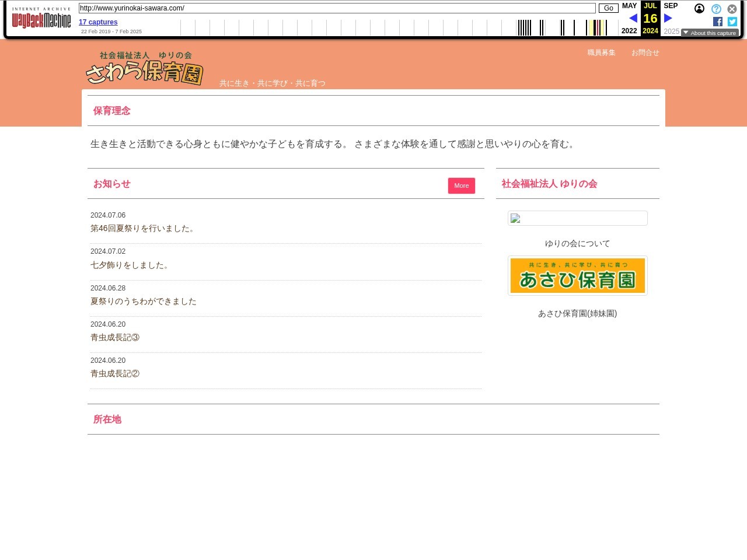Select 2022 in the capture timeline
747x560 pixels.
[629, 31]
